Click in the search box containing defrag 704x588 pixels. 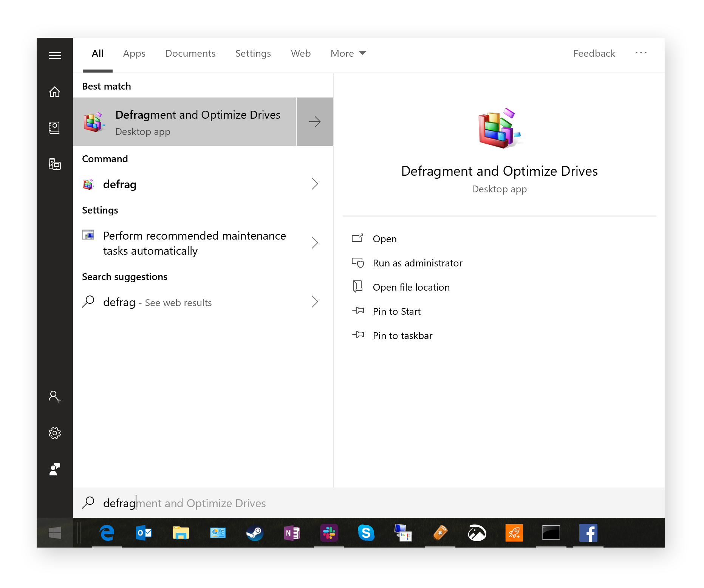tap(368, 503)
